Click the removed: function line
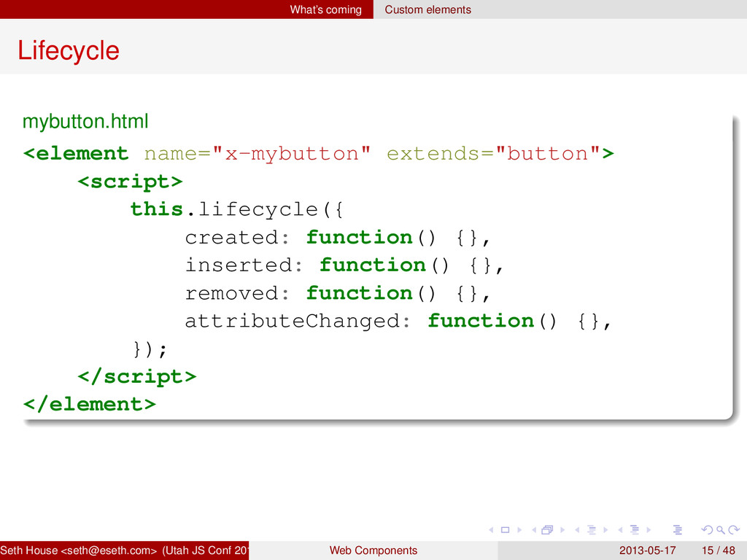This screenshot has height=560, width=747. click(337, 293)
